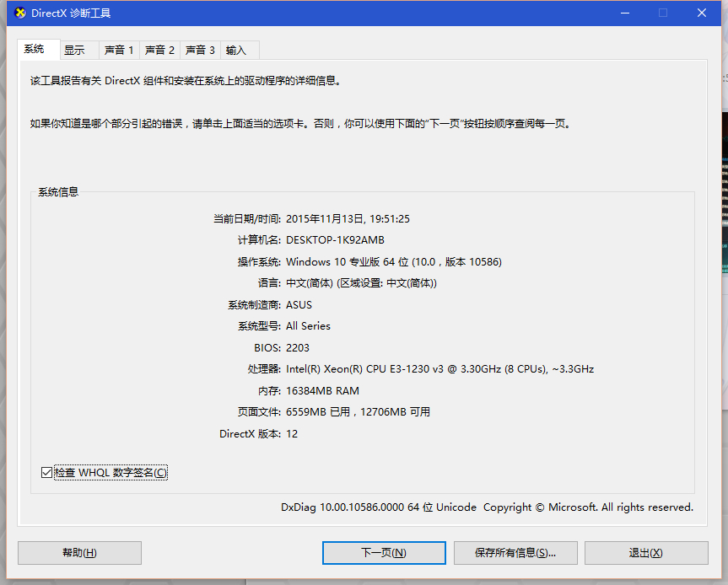Click the 系统型号 label

(259, 326)
